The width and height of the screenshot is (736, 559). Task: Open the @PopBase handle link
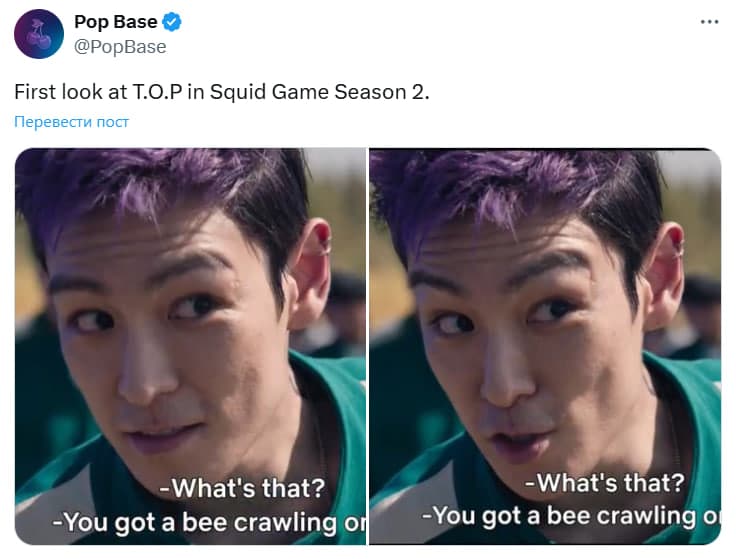[120, 47]
